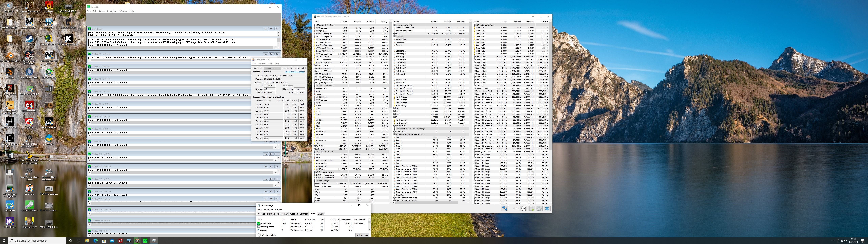Open Core Temp Tools menu
Viewport: 868px width, 244px height.
tap(270, 64)
